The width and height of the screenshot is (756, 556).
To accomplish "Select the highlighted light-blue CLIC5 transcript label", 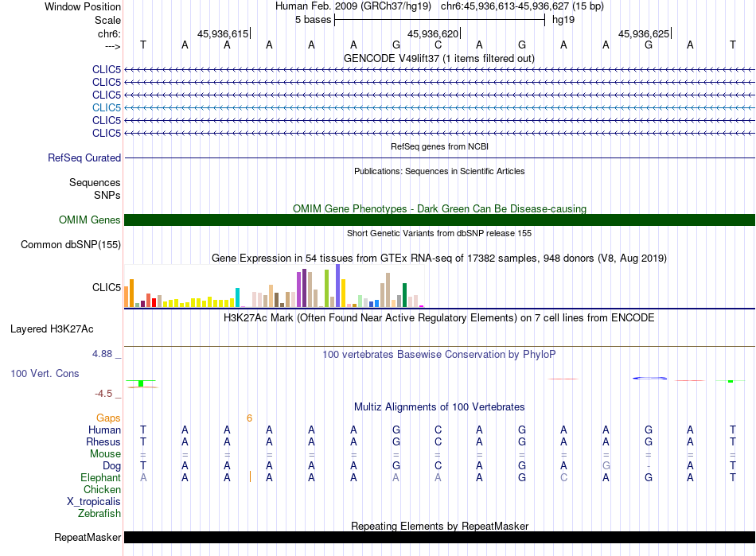I will [x=106, y=107].
